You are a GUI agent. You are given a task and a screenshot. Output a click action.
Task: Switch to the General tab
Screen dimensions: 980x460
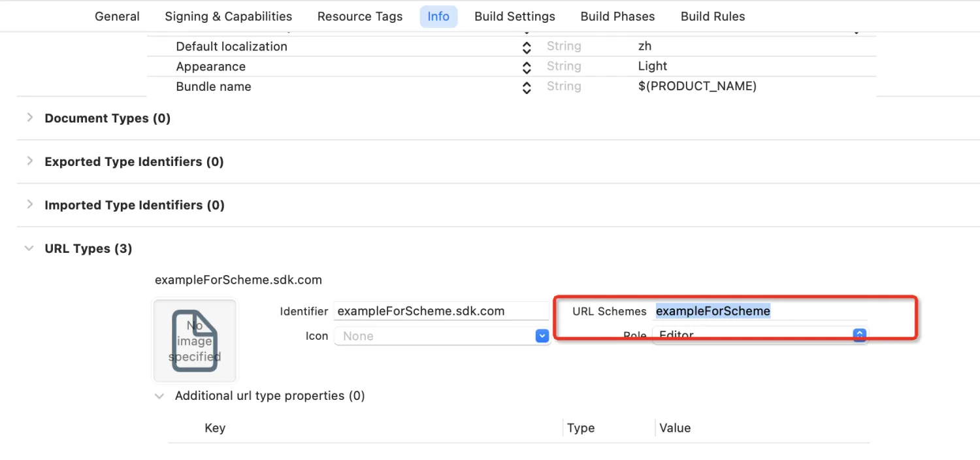pyautogui.click(x=117, y=16)
